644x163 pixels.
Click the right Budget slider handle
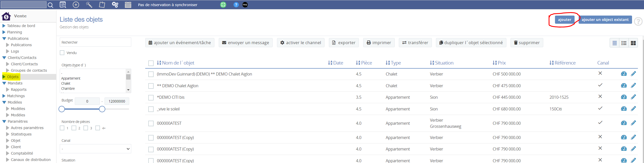click(x=102, y=109)
